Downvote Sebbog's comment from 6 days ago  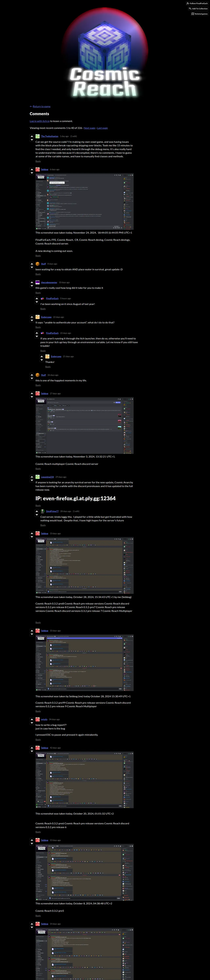pos(32,173)
